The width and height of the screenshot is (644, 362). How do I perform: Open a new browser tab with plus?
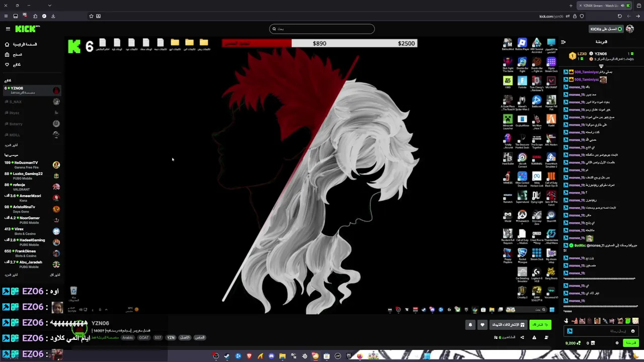(x=571, y=6)
